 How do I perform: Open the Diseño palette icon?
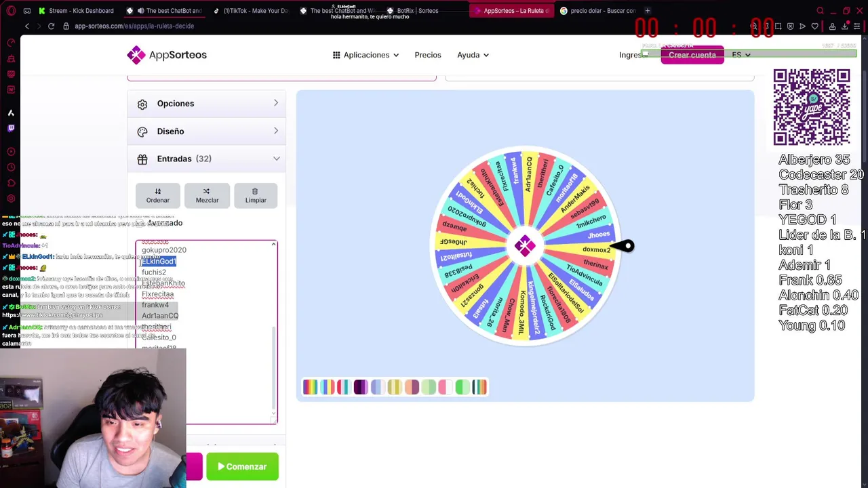pyautogui.click(x=142, y=131)
